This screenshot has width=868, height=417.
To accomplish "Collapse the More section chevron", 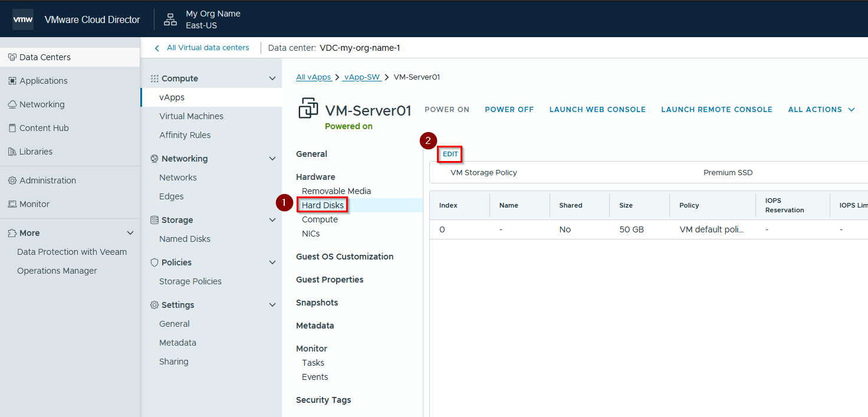I will pos(130,233).
